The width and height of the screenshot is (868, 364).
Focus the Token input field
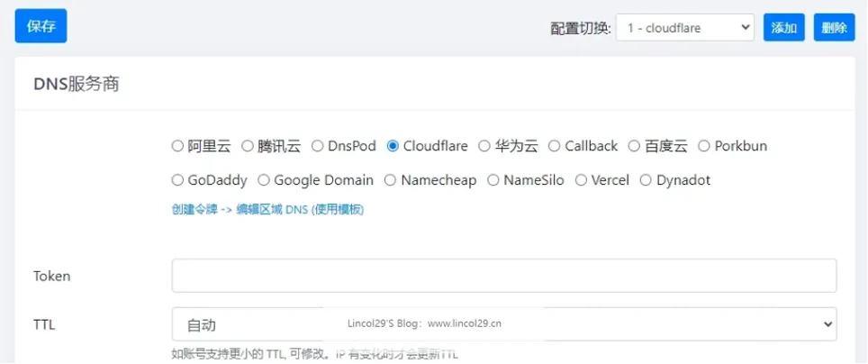pyautogui.click(x=503, y=276)
